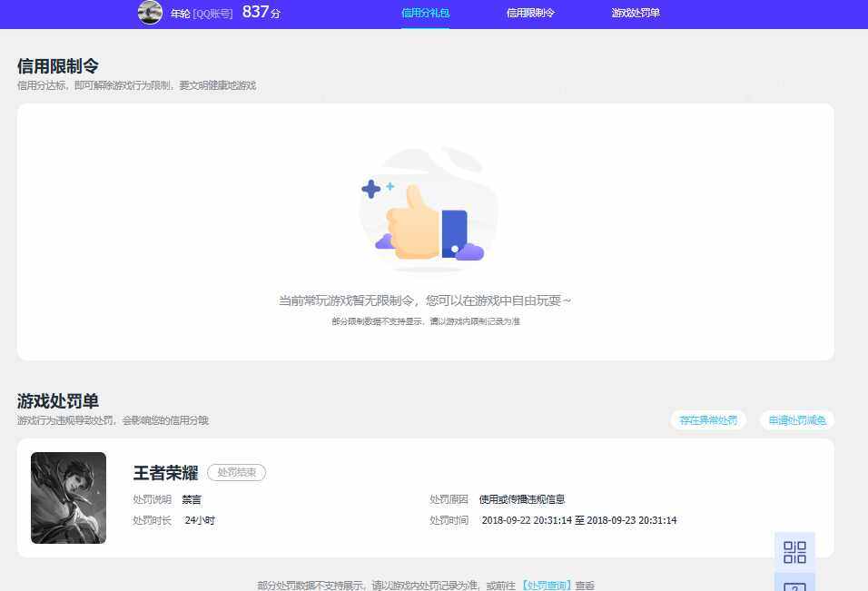Click the 存在异常处罚 button
Image resolution: width=868 pixels, height=591 pixels.
click(708, 420)
